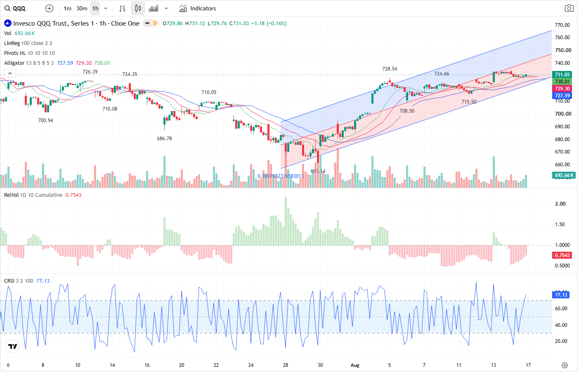The width and height of the screenshot is (586, 392).
Task: Click the 700.94 pivot low label
Action: (x=45, y=120)
